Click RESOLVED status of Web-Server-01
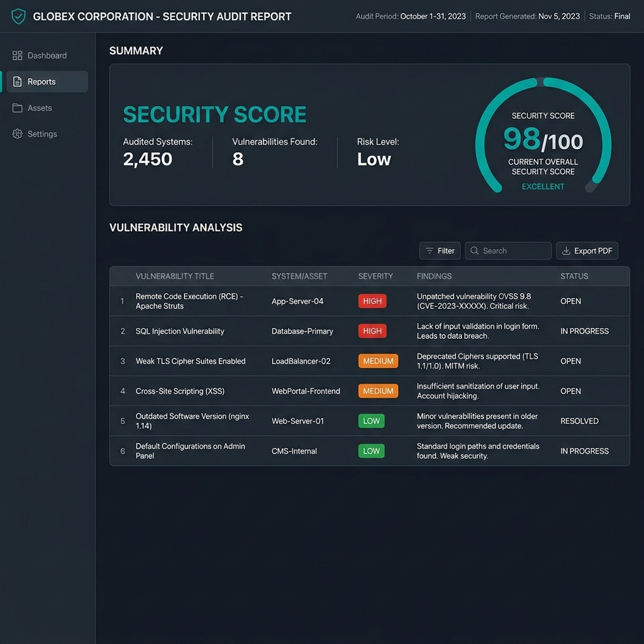The image size is (644, 644). point(579,421)
